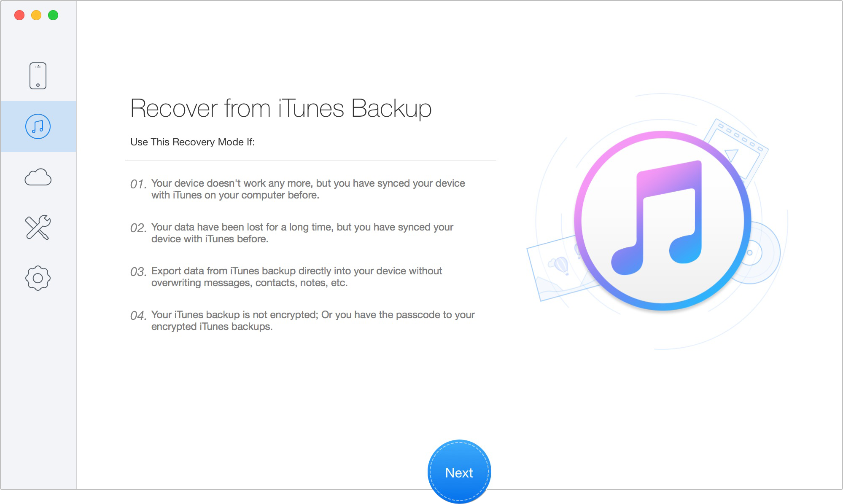Click the 'Recover from iTunes Backup' heading

[281, 108]
